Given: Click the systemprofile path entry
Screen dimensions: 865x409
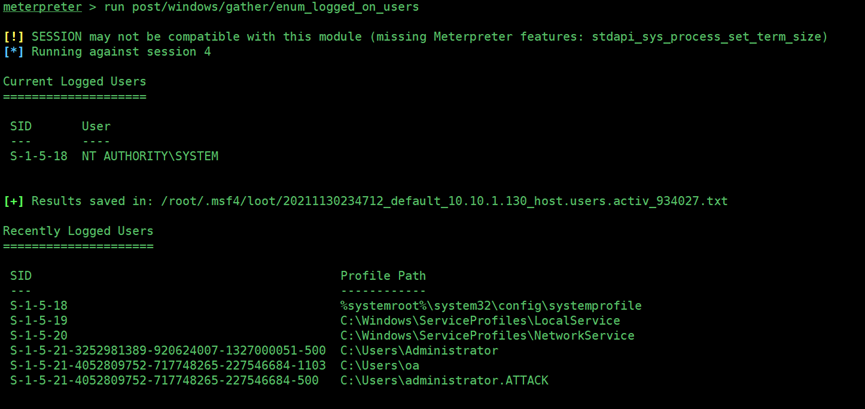Looking at the screenshot, I should click(491, 306).
